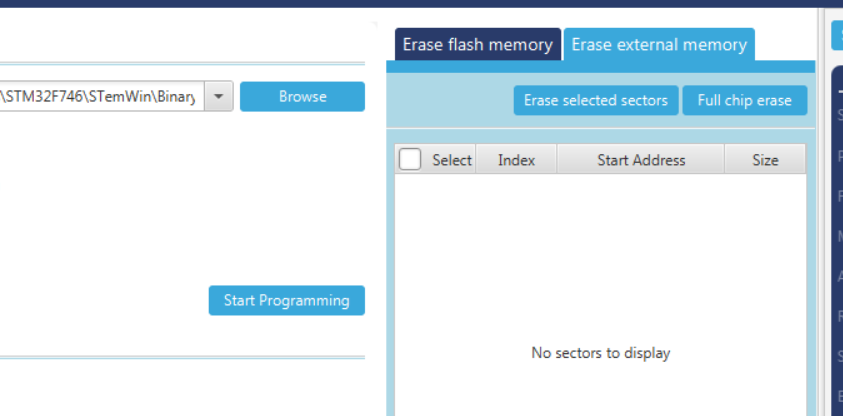Viewport: 843px width, 416px height.
Task: Click the 'No sectors to display' message
Action: coord(600,353)
